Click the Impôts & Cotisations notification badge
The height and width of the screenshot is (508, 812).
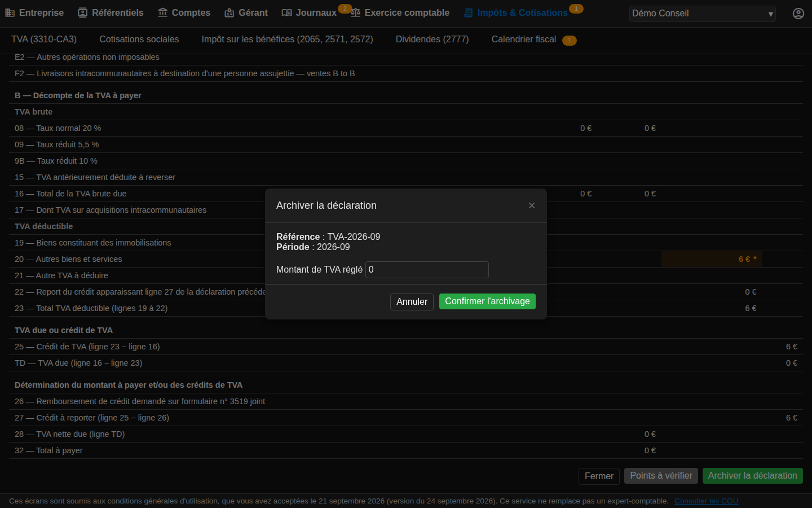tap(576, 8)
